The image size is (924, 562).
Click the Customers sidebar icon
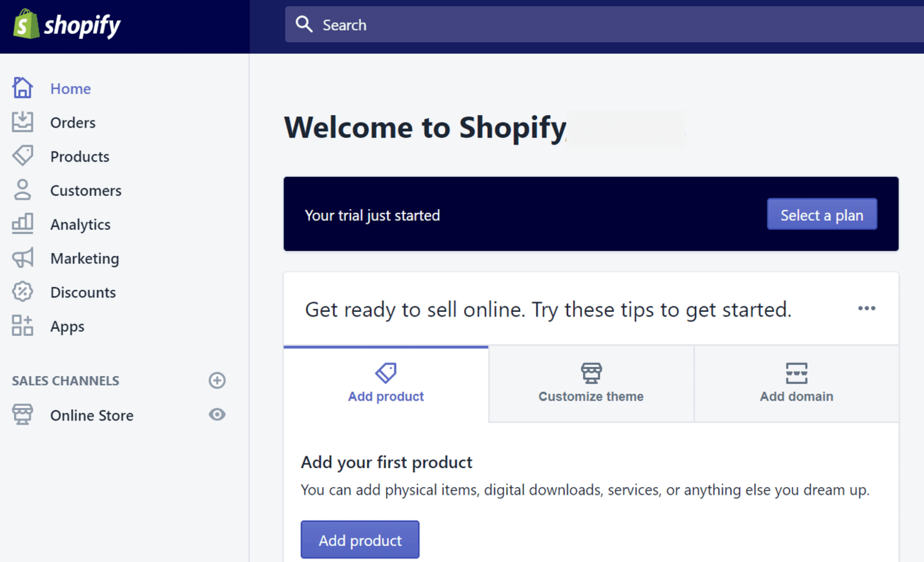coord(22,190)
